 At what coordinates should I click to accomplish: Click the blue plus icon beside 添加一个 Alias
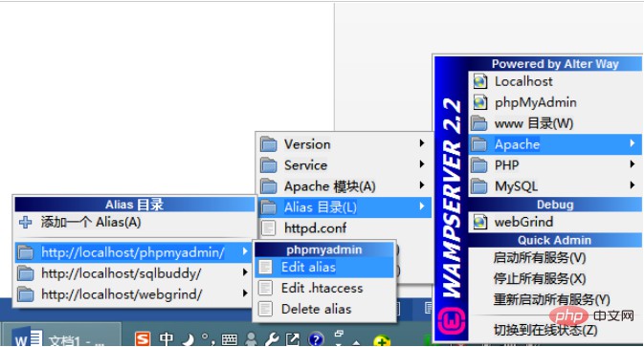(26, 223)
